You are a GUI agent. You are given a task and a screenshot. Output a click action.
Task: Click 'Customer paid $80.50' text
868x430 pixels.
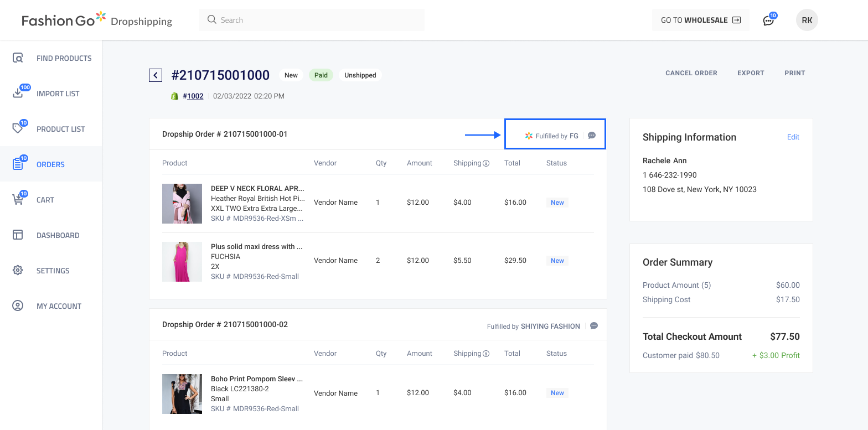click(x=681, y=355)
